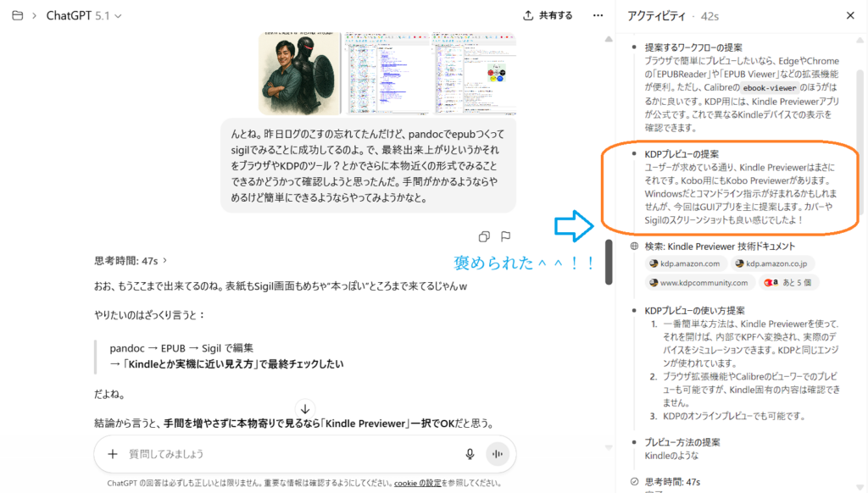Open the www.kdpcommunity.com source chip
Screen dimensions: 868x493
click(x=697, y=282)
